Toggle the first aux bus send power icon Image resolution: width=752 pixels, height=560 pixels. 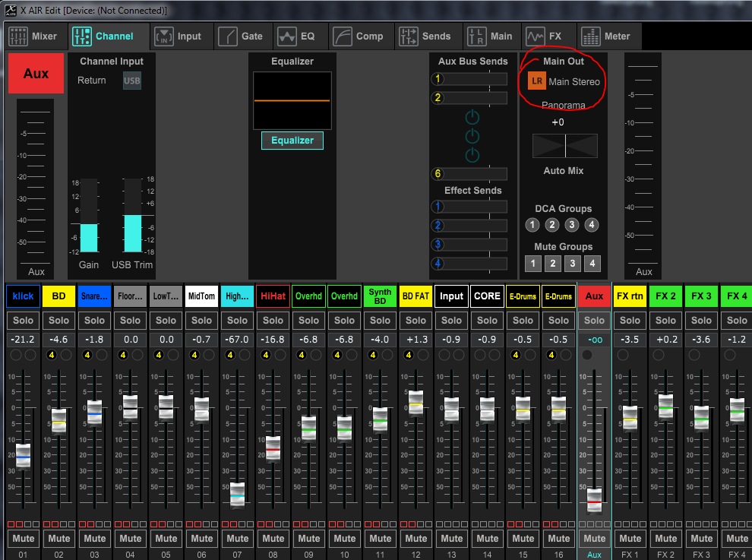pos(472,116)
